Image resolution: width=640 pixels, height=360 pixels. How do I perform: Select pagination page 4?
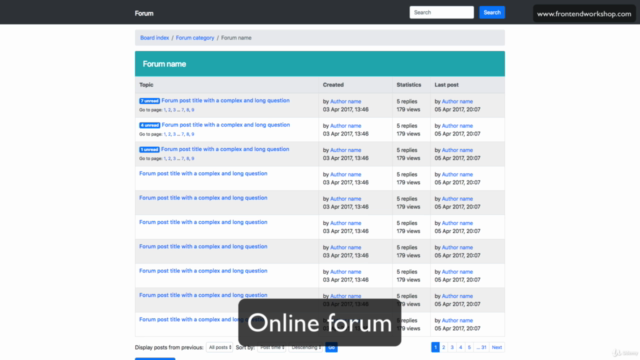461,347
